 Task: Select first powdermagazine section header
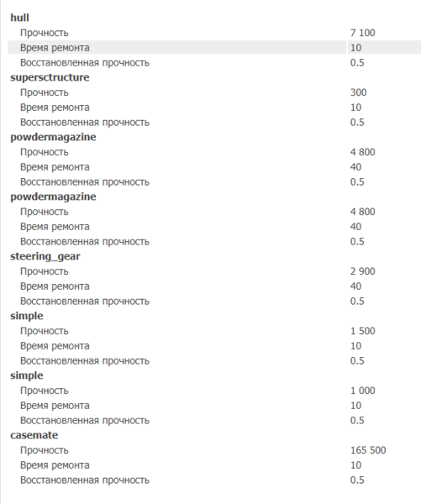53,137
